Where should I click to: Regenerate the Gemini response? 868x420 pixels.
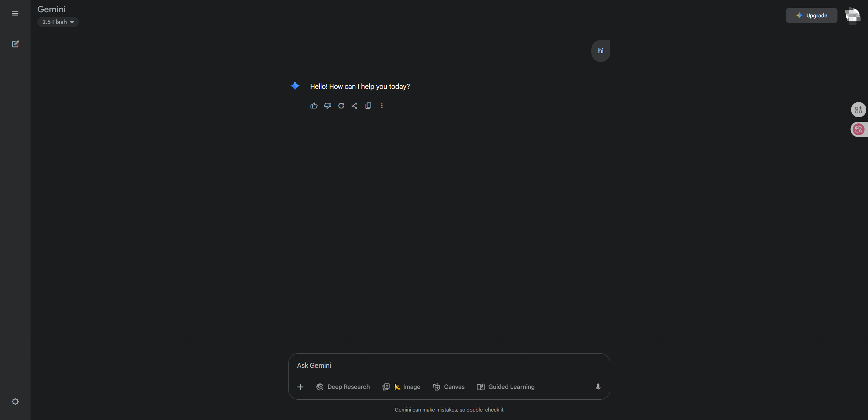341,106
